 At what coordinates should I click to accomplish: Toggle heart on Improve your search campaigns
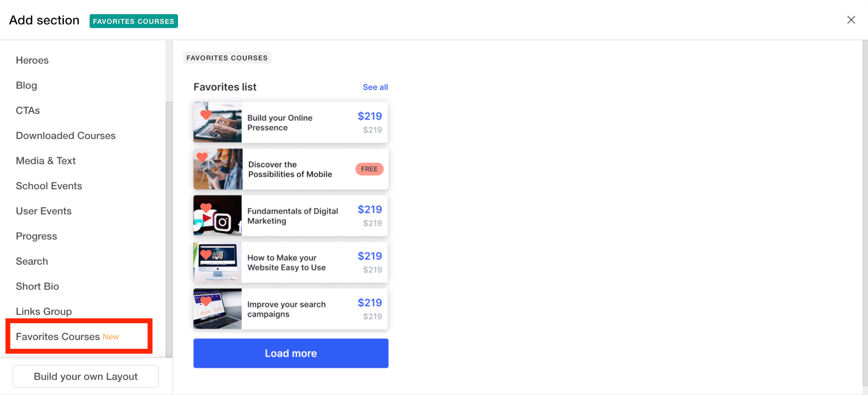(206, 301)
